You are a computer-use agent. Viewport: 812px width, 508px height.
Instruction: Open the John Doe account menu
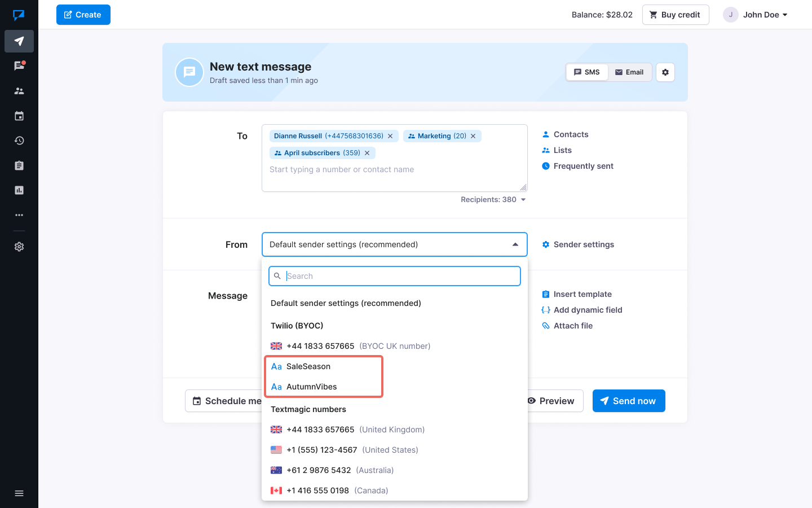point(756,15)
